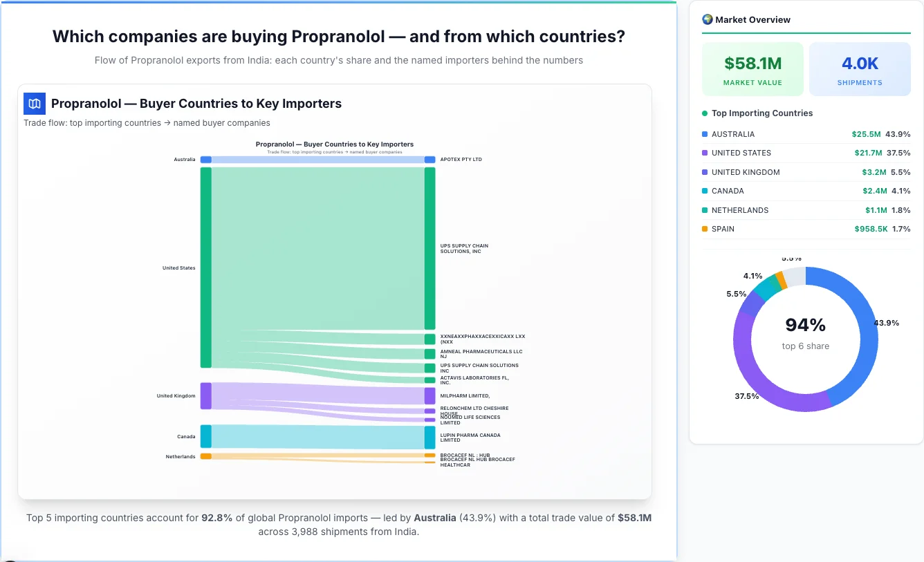Click the blue map icon beside the panel title
Viewport: 924px width, 562px height.
[34, 103]
